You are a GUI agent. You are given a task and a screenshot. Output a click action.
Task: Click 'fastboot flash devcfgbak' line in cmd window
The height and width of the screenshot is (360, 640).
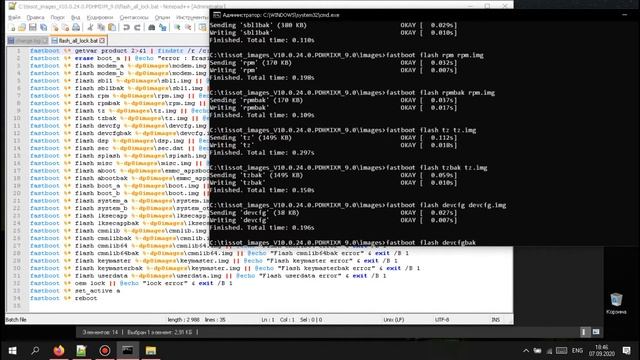343,242
